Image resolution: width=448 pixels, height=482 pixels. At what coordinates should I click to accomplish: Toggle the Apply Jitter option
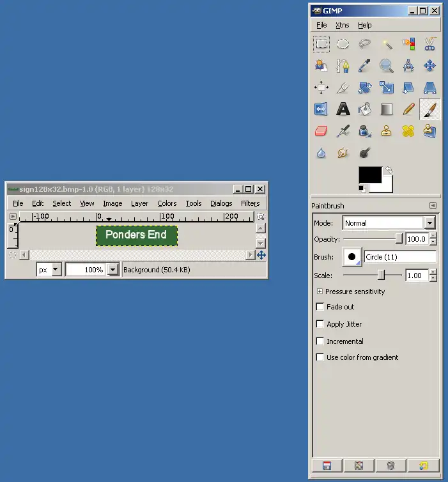point(320,324)
